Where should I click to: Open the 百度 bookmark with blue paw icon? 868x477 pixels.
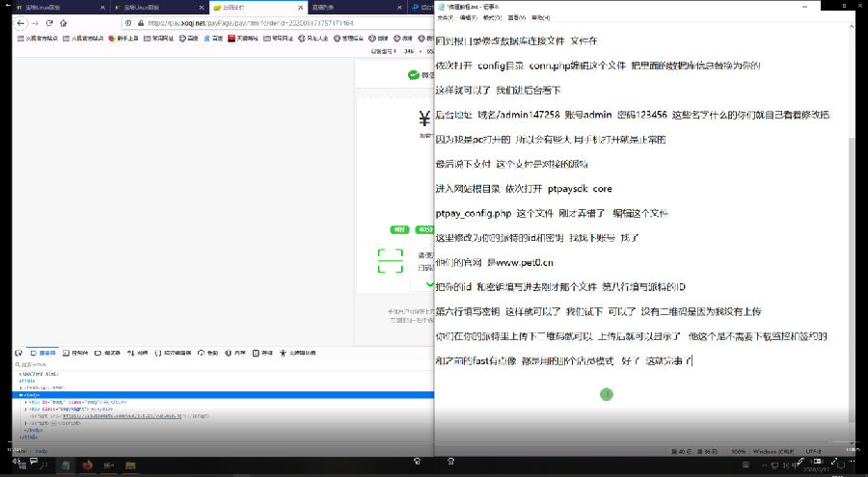[213, 39]
